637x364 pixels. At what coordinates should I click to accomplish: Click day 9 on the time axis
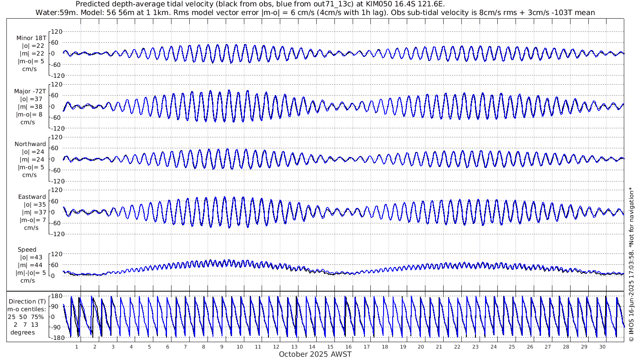coord(222,347)
